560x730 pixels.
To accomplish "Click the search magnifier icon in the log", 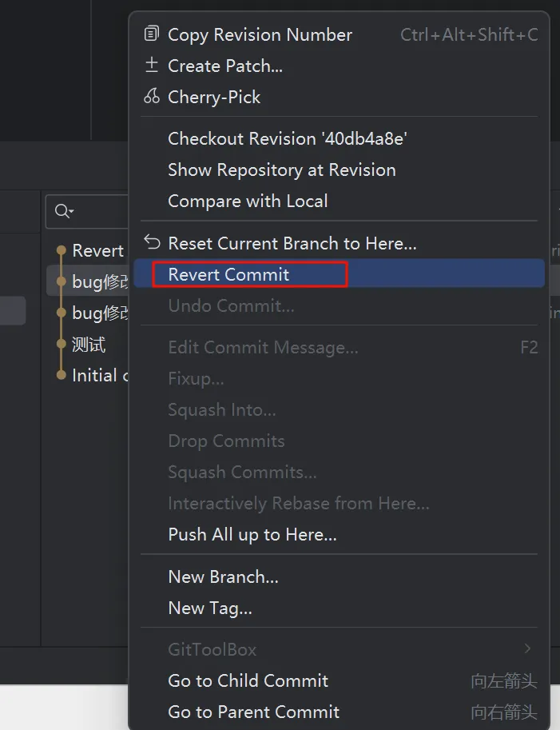I will tap(62, 212).
